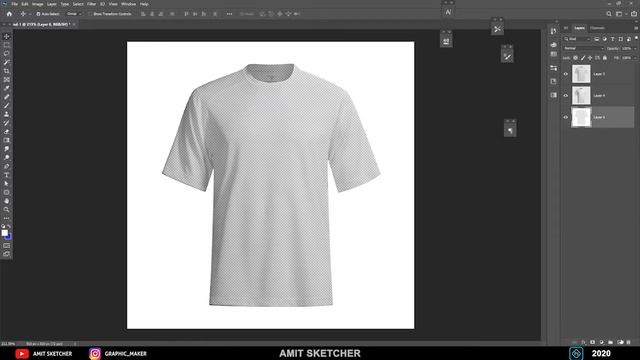640x360 pixels.
Task: Select the Horizontal Type tool
Action: click(7, 175)
